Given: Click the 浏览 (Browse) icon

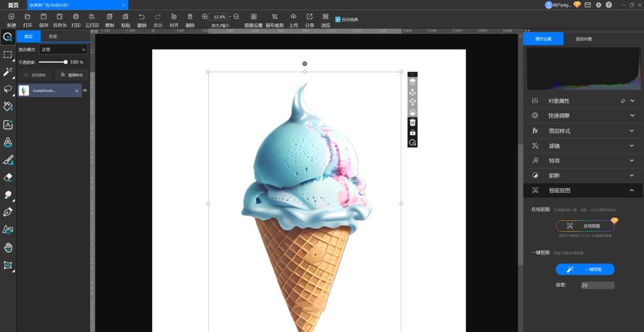Looking at the screenshot, I should click(326, 17).
